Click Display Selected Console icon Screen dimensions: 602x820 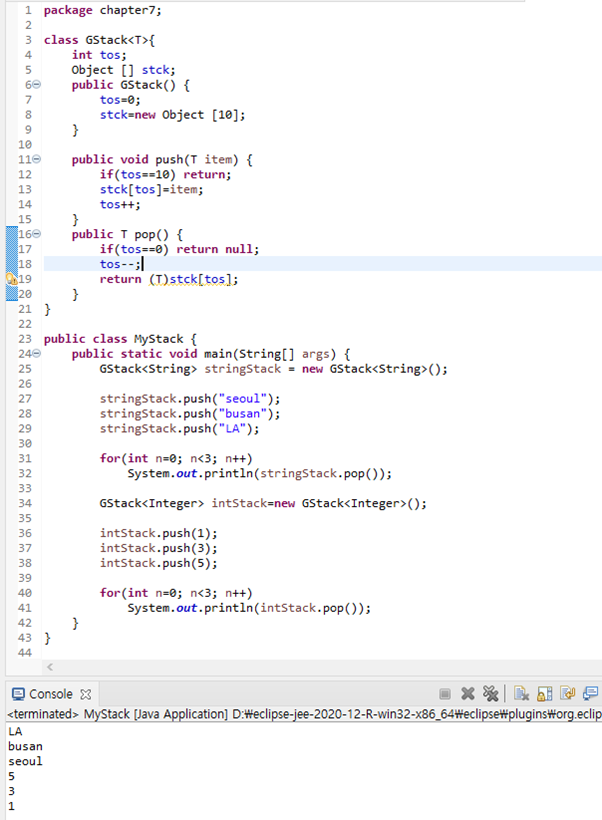tap(590, 694)
